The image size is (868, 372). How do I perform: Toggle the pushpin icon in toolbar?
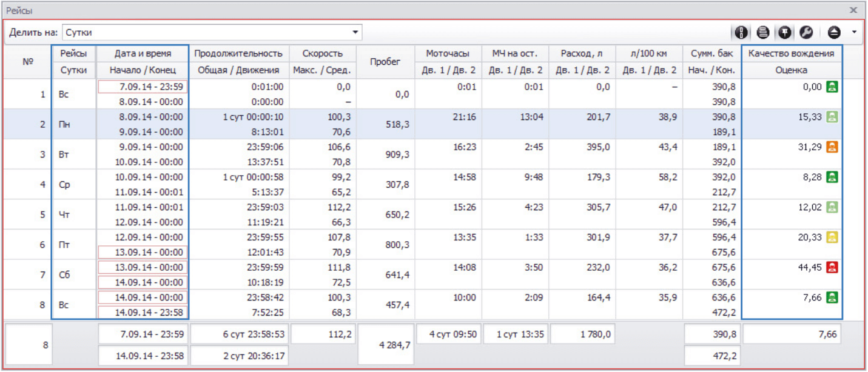click(x=784, y=32)
